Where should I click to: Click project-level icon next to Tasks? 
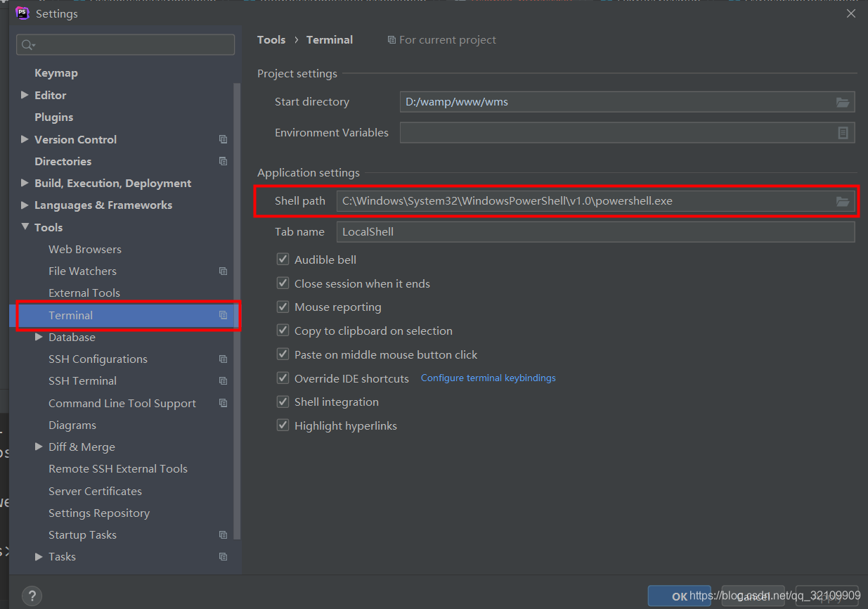[223, 556]
